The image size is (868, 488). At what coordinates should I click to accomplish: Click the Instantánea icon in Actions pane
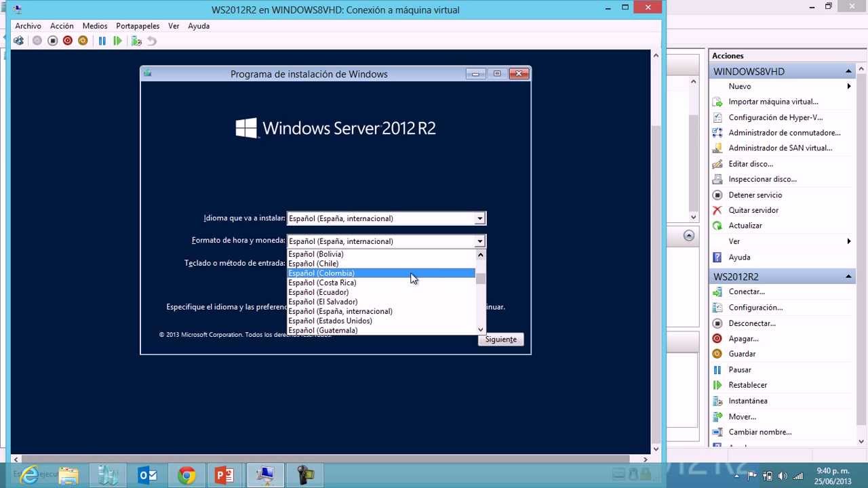coord(717,401)
